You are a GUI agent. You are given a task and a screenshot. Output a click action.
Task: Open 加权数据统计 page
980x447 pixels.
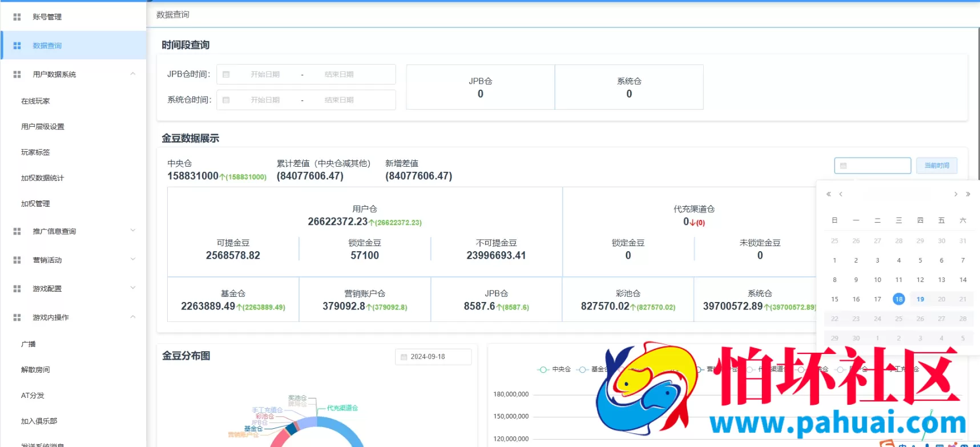43,178
